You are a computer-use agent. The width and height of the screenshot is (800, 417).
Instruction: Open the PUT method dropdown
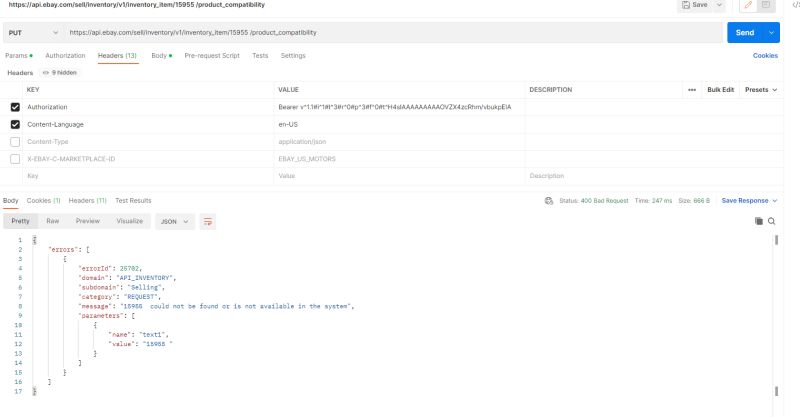33,33
